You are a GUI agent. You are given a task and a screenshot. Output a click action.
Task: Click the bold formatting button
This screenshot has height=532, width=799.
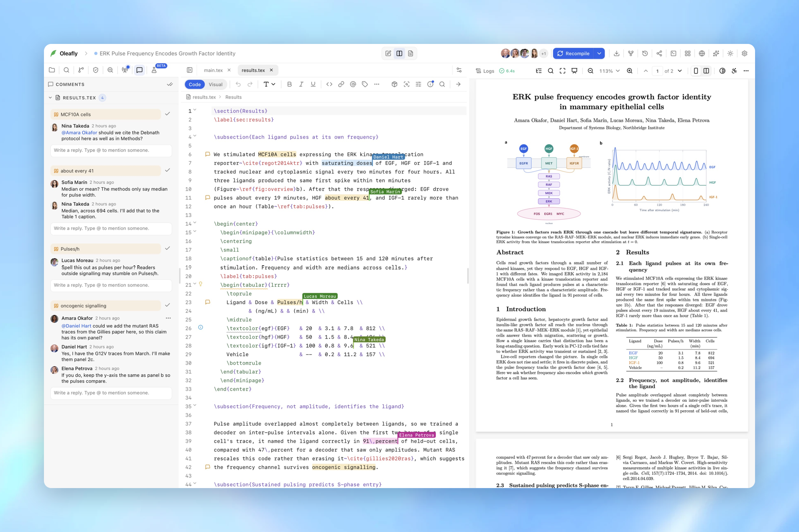pos(289,84)
